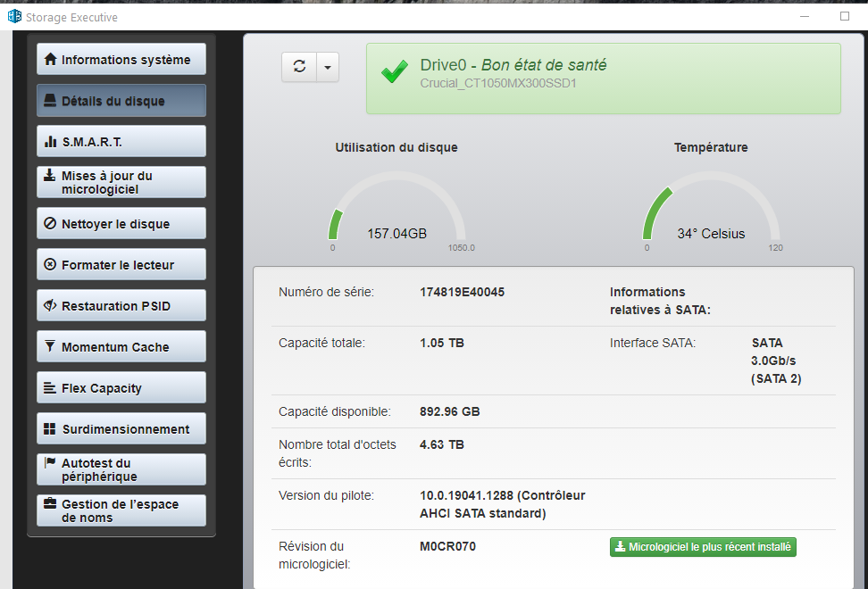
Task: Click the briefcase icon on Gestion de l'espace
Action: pyautogui.click(x=50, y=503)
